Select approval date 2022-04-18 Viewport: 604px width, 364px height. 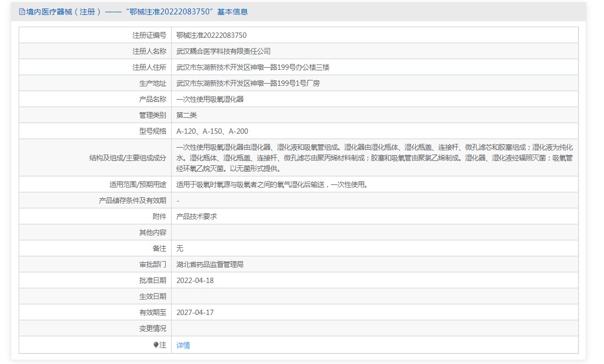pos(195,281)
